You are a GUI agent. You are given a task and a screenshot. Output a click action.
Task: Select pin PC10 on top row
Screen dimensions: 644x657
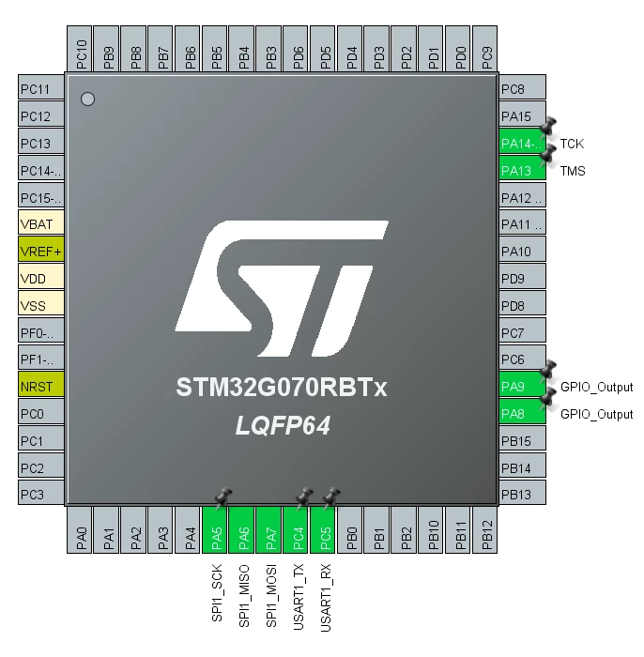(80, 49)
